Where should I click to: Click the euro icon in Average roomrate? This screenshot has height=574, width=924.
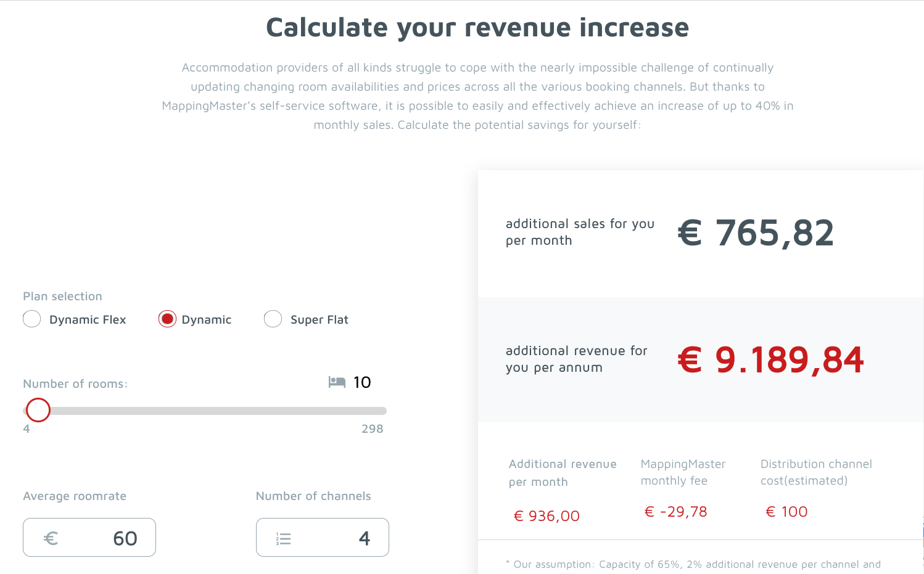point(51,538)
